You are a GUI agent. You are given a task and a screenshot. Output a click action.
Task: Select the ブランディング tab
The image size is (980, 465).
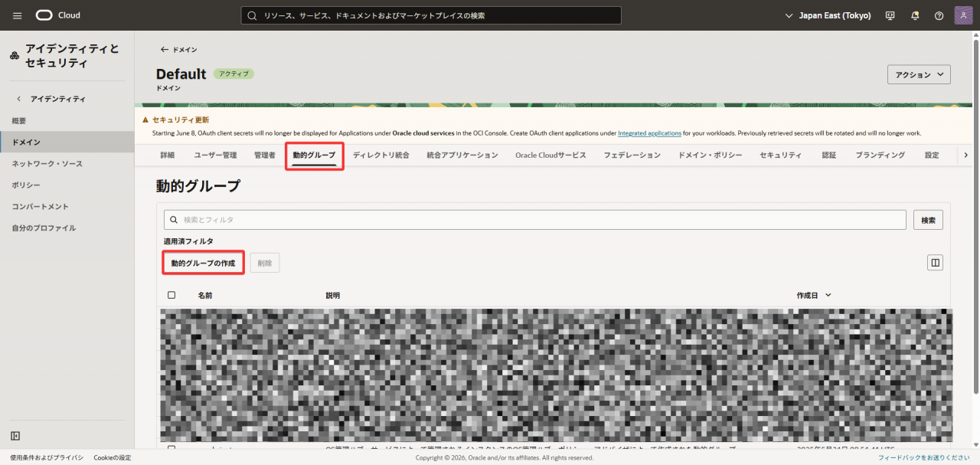point(880,155)
